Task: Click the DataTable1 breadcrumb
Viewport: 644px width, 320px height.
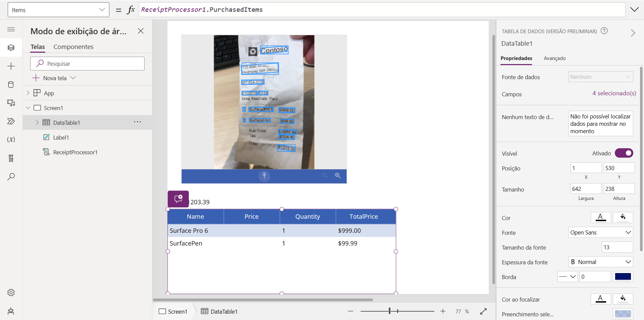Action: 219,311
